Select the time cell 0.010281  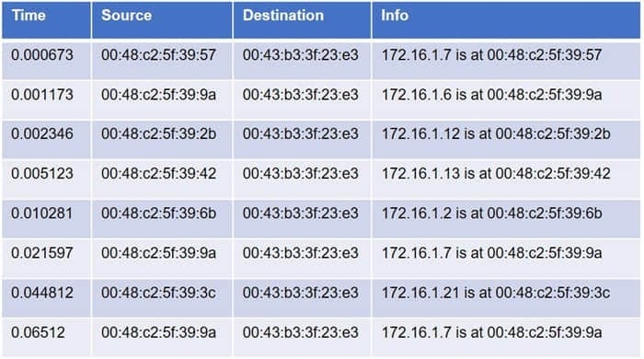46,218
